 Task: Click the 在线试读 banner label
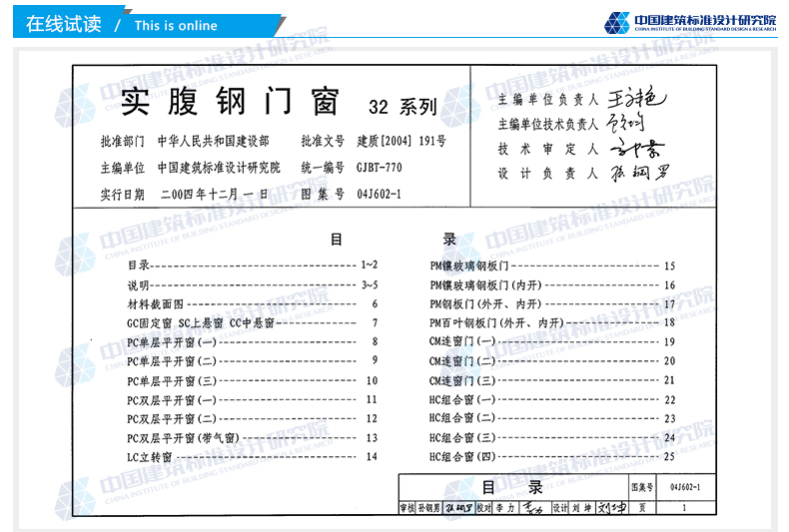point(63,24)
